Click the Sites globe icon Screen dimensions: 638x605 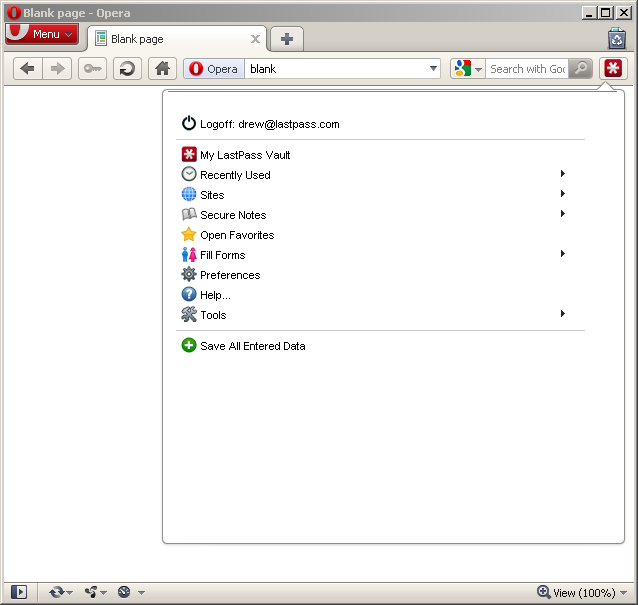pyautogui.click(x=189, y=194)
